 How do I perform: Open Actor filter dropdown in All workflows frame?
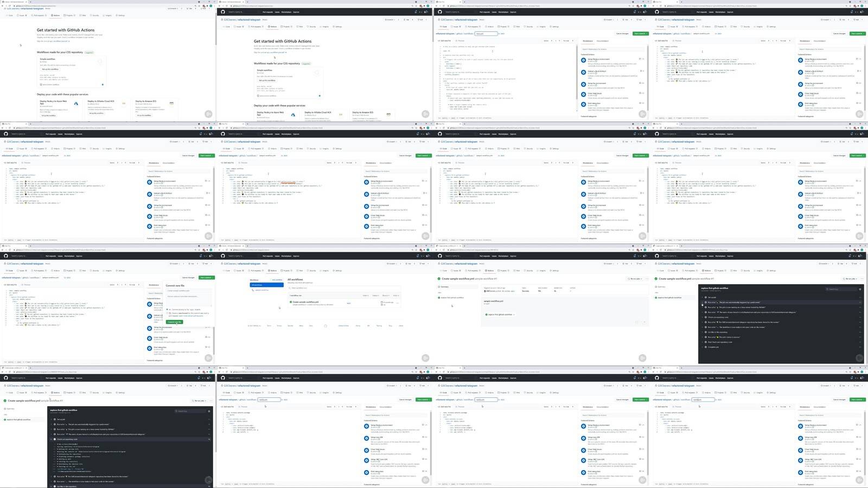(395, 296)
